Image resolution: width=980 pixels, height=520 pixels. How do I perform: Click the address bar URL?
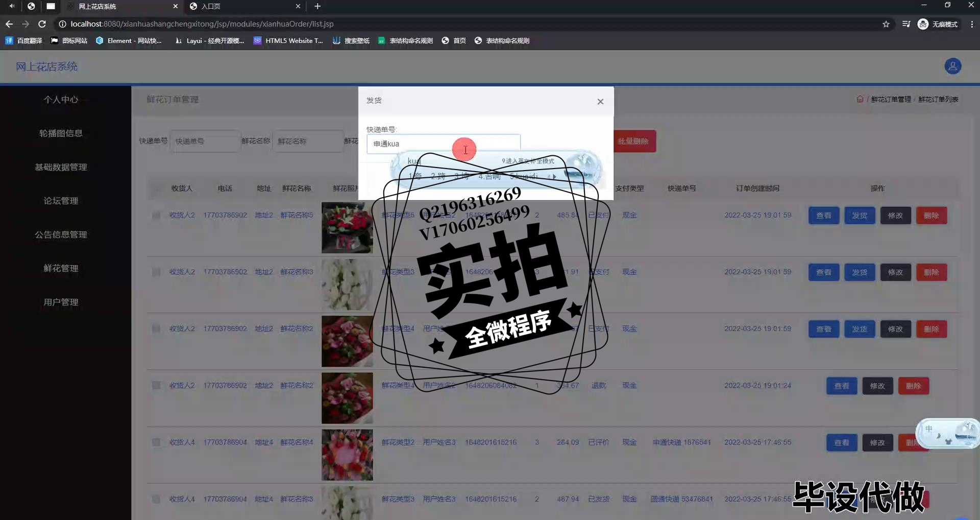pos(202,24)
